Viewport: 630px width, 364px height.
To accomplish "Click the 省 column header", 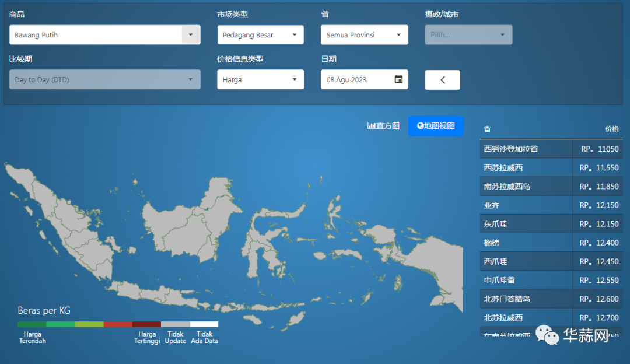I will [x=487, y=129].
